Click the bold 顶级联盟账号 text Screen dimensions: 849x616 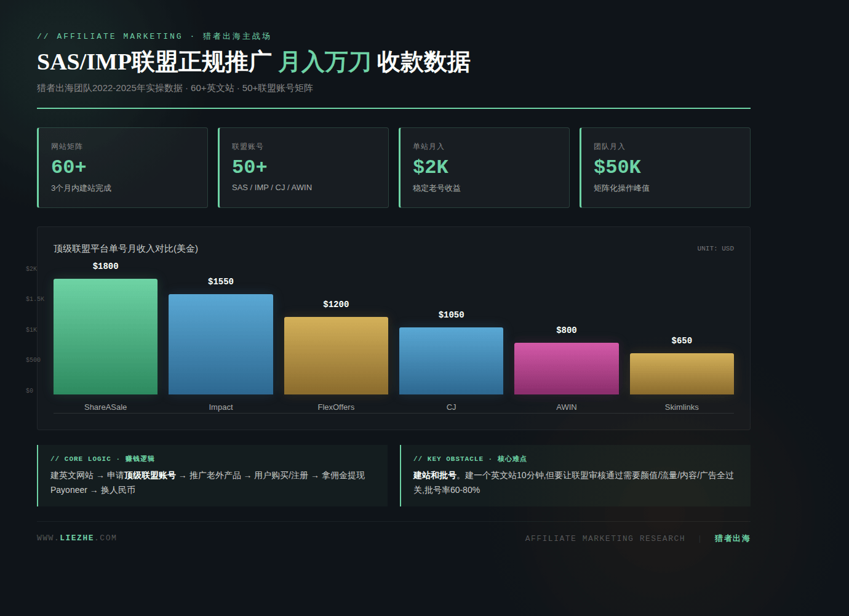(x=150, y=476)
